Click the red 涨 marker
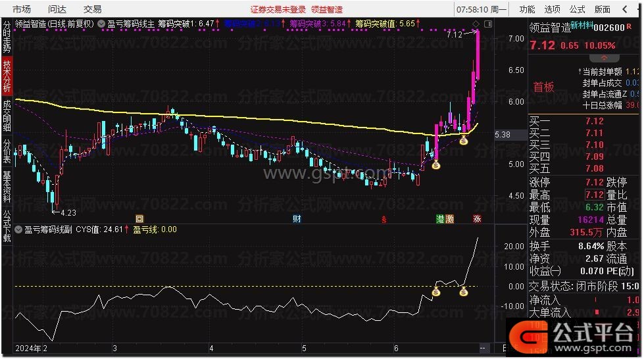This screenshot has height=359, width=644. (x=477, y=219)
